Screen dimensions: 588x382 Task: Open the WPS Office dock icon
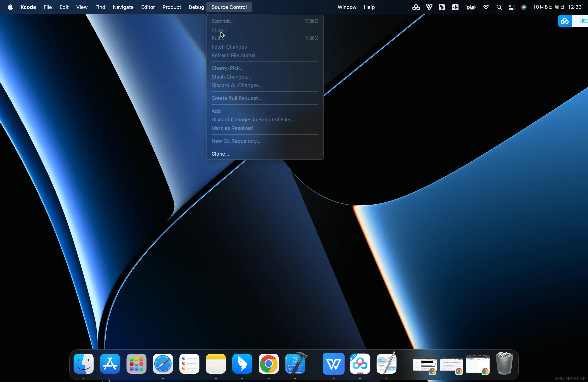pyautogui.click(x=333, y=364)
